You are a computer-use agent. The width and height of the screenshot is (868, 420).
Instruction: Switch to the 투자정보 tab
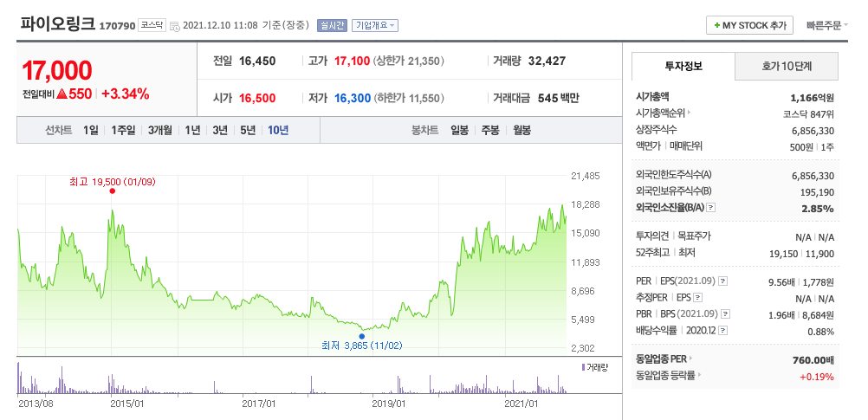coord(683,67)
